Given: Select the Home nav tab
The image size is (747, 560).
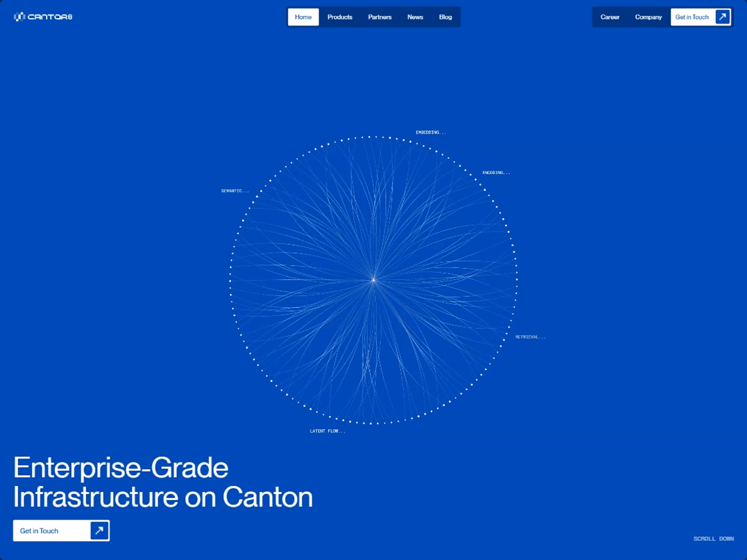Looking at the screenshot, I should click(x=303, y=17).
